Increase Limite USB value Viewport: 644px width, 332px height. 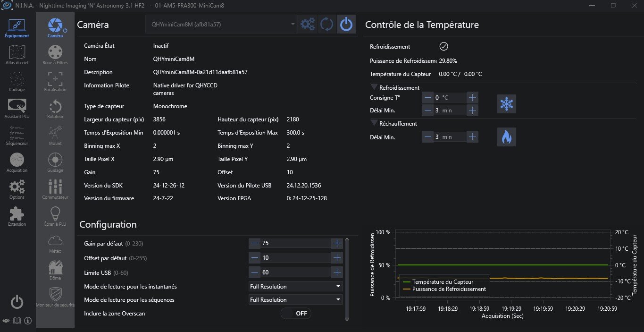coord(337,272)
